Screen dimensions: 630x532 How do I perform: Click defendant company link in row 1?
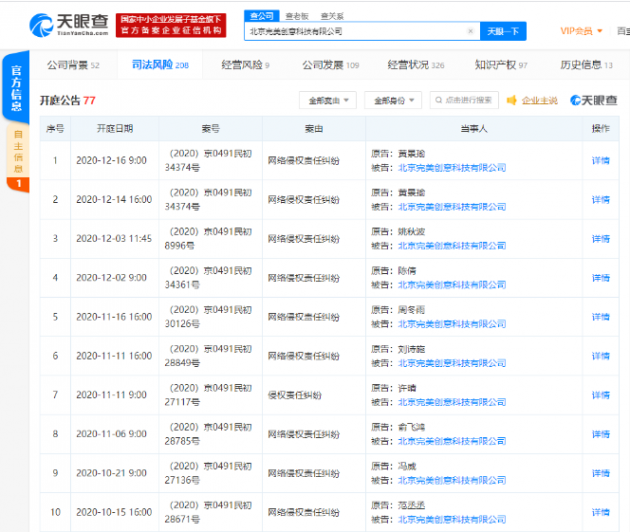click(452, 168)
